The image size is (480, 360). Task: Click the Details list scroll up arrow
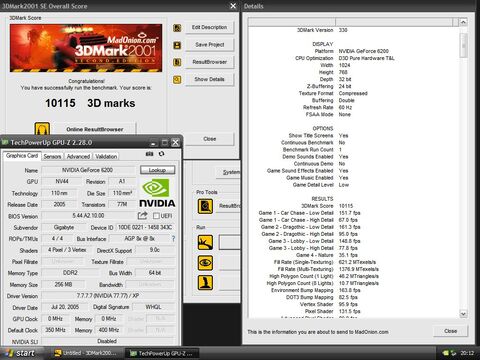[463, 22]
